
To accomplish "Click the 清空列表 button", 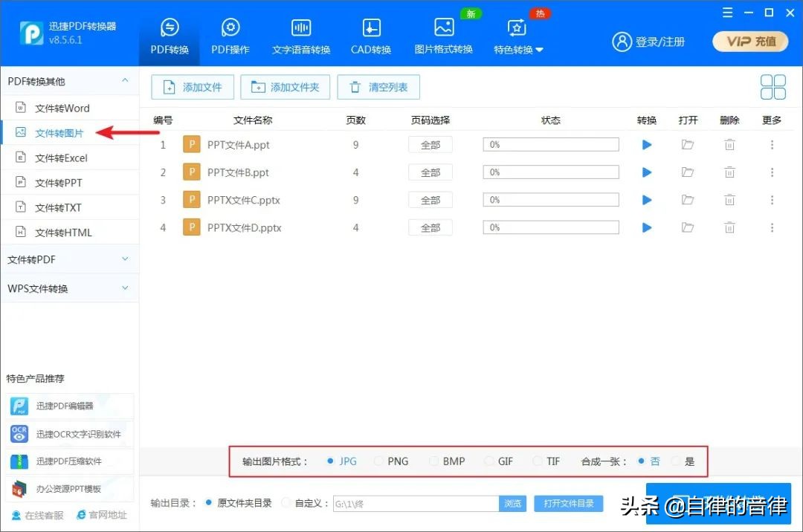I will (x=378, y=87).
